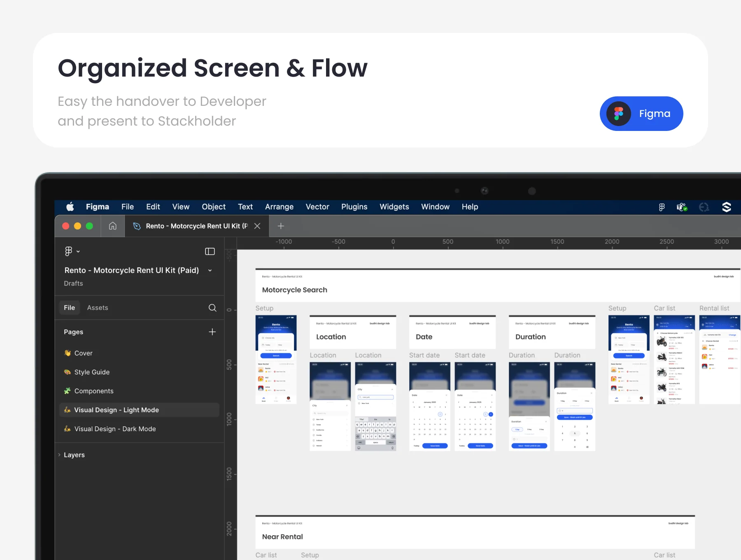The image size is (741, 560).
Task: Open the Figma app menu in menu bar
Action: point(98,207)
